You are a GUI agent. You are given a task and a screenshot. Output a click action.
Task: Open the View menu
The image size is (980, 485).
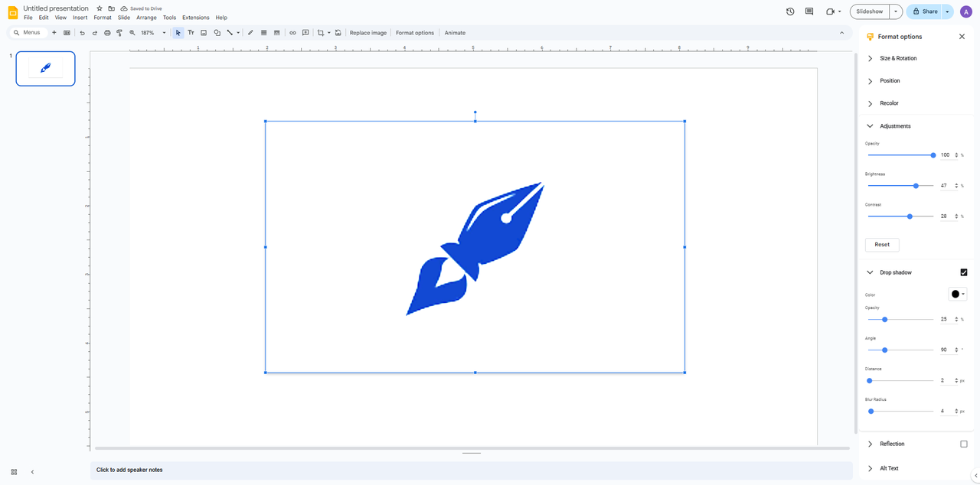click(60, 18)
